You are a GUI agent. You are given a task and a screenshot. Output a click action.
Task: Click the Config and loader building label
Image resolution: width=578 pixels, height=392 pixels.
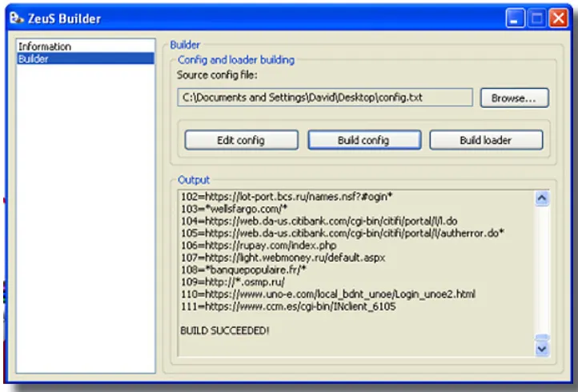tap(236, 60)
